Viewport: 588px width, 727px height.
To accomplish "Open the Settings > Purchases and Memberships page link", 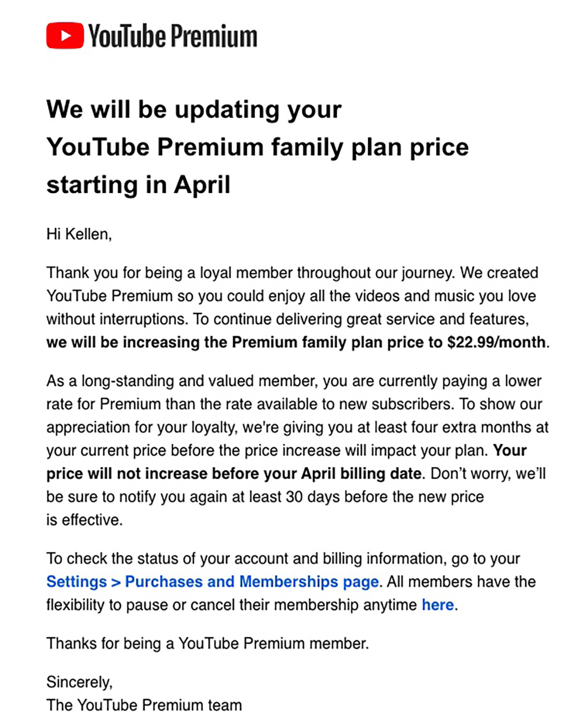I will point(213,582).
